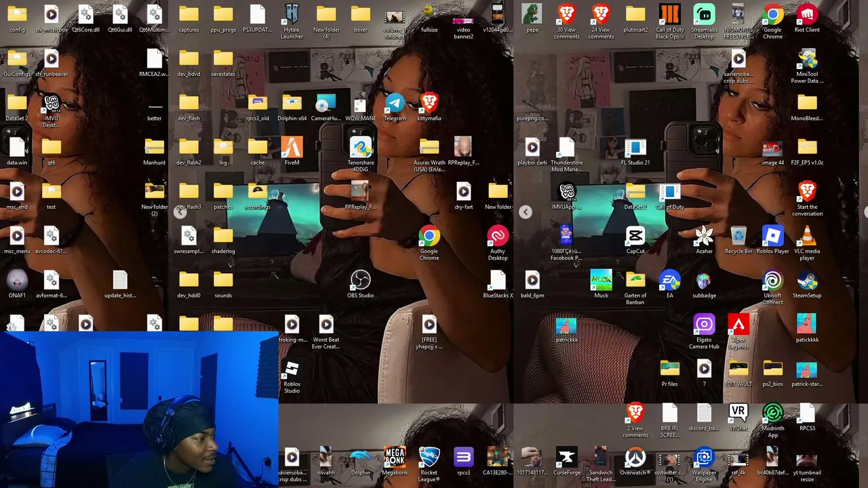Open Roblox Studio
The height and width of the screenshot is (488, 868).
click(292, 375)
